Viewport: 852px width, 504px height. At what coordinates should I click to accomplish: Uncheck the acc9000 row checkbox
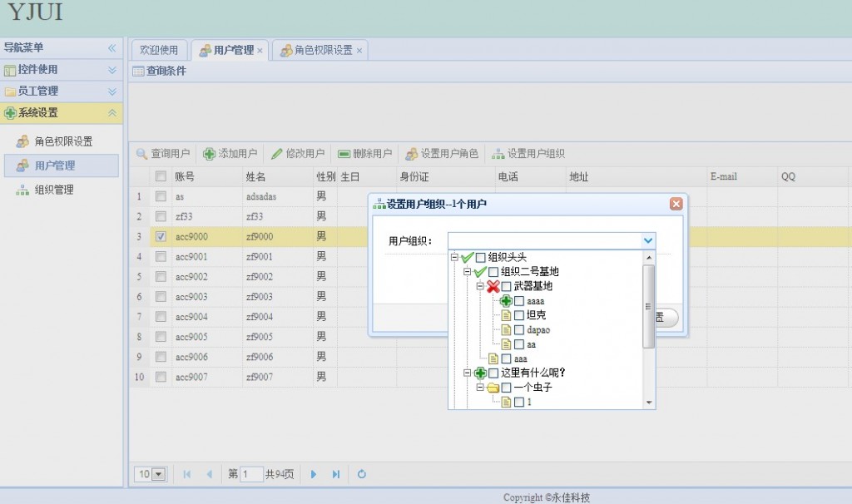tap(161, 237)
